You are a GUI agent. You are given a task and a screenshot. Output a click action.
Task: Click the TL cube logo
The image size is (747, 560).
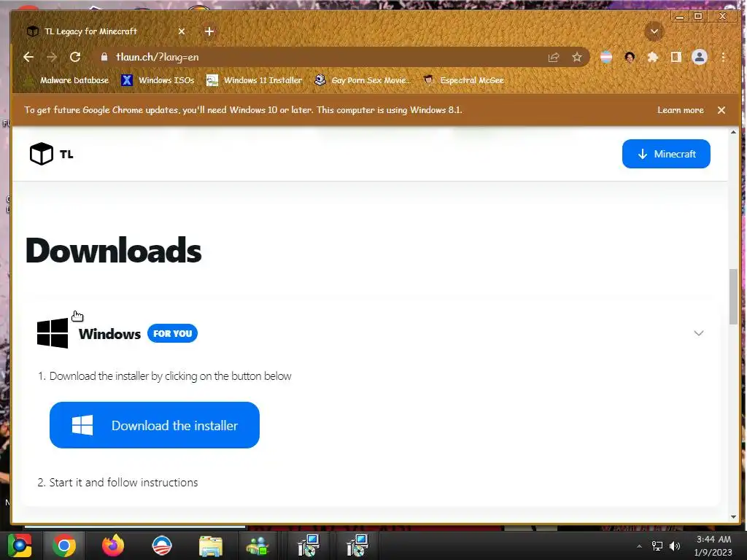[x=42, y=154]
